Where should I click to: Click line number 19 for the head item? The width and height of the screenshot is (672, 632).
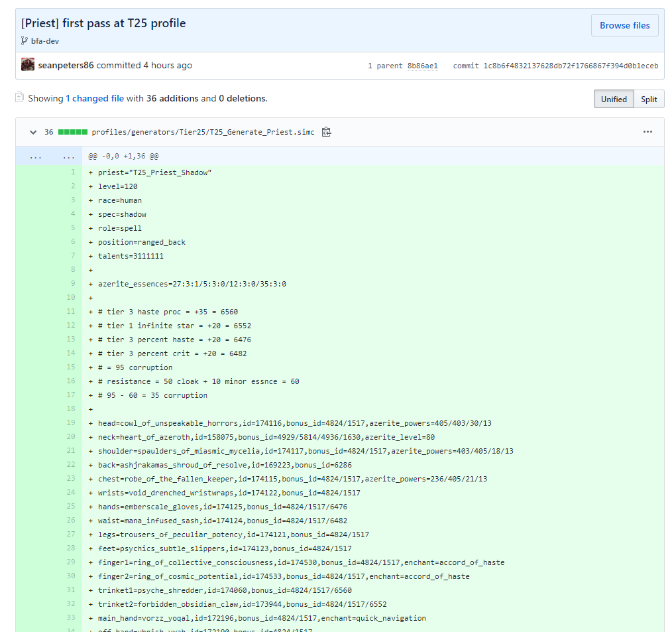(x=71, y=423)
